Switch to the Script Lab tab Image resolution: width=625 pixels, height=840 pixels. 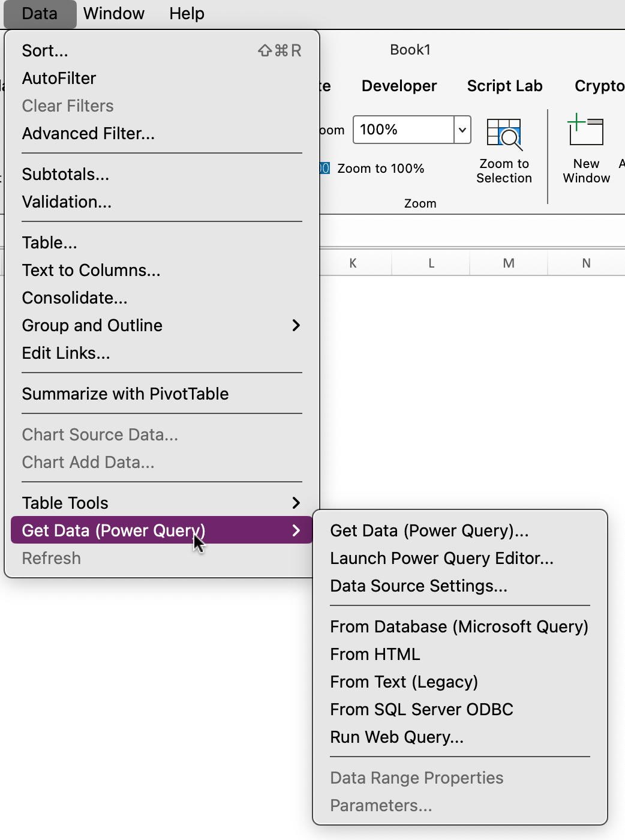point(504,86)
